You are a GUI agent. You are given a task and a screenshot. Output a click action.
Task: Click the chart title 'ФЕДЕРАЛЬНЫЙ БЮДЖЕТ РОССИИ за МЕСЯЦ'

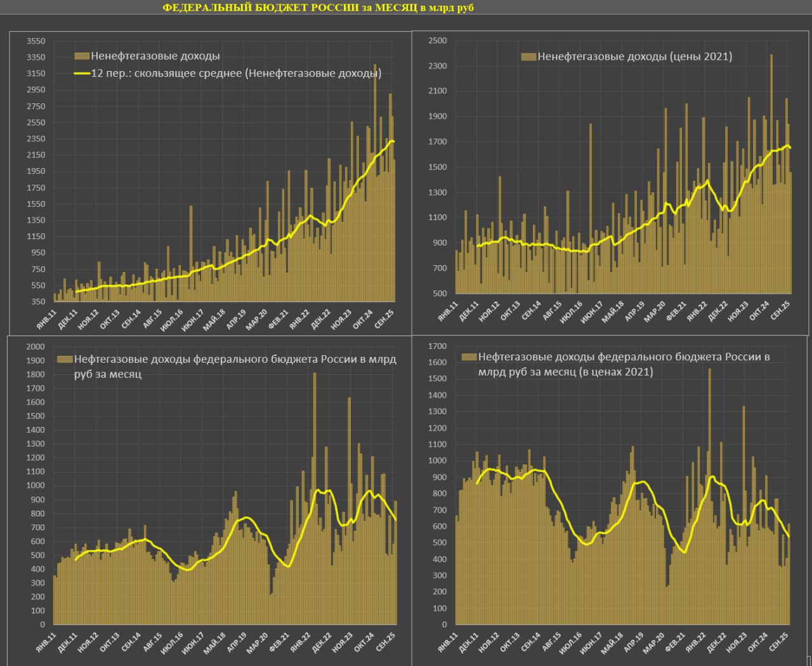click(x=318, y=8)
